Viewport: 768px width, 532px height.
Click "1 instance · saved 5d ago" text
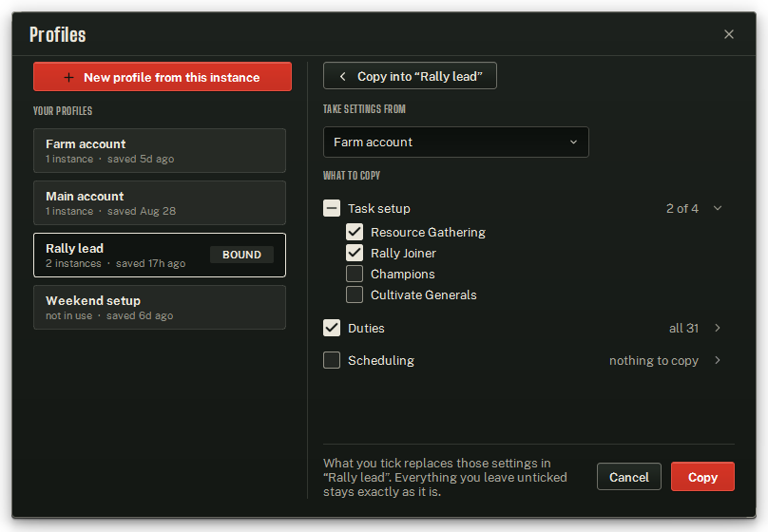pyautogui.click(x=109, y=159)
